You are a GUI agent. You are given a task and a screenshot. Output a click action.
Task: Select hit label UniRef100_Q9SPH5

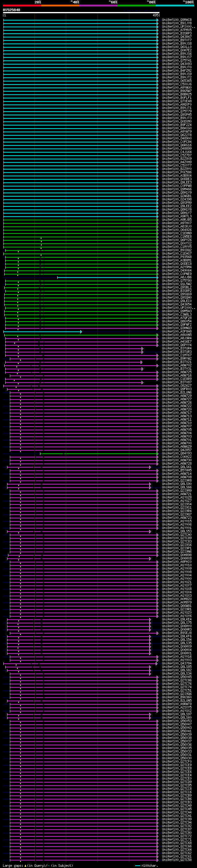pos(177,115)
